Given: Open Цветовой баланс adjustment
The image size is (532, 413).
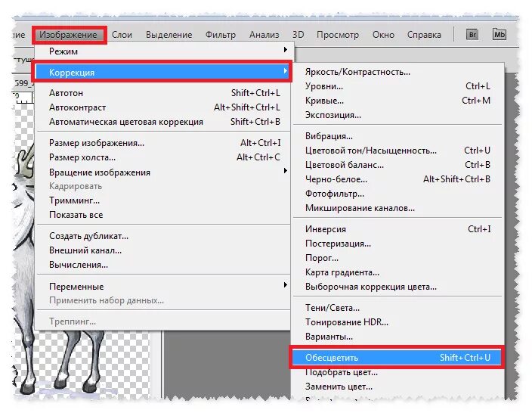Looking at the screenshot, I should pyautogui.click(x=397, y=165).
